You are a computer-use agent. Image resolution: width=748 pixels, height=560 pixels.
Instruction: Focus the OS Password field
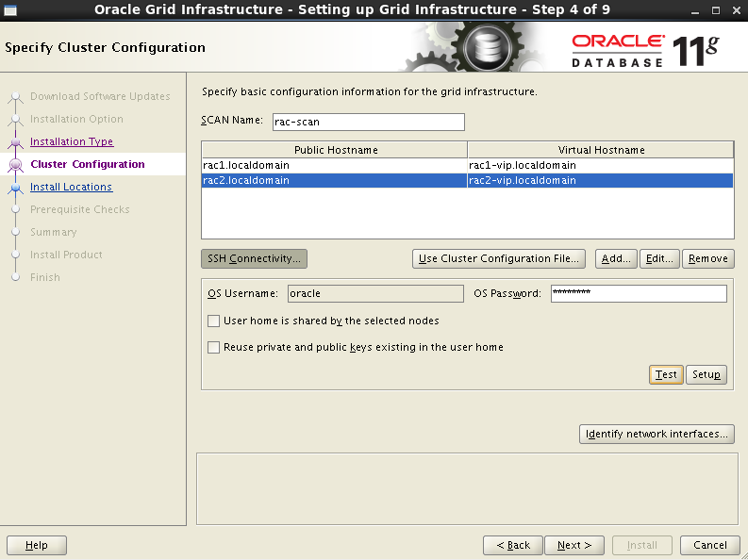click(x=639, y=293)
